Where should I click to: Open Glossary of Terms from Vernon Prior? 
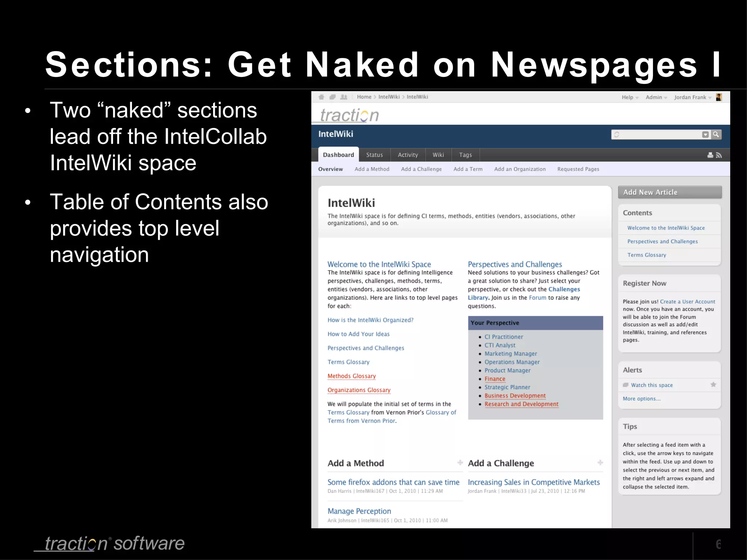click(441, 412)
